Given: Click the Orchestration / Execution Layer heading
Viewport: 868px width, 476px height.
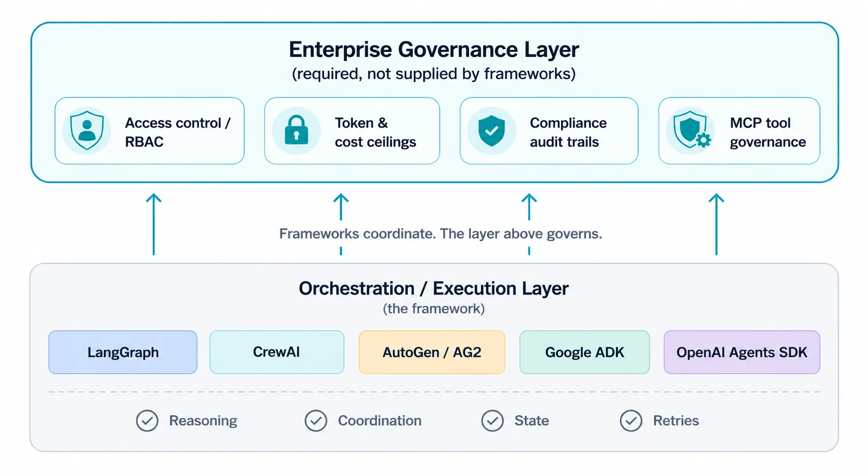Looking at the screenshot, I should tap(434, 288).
